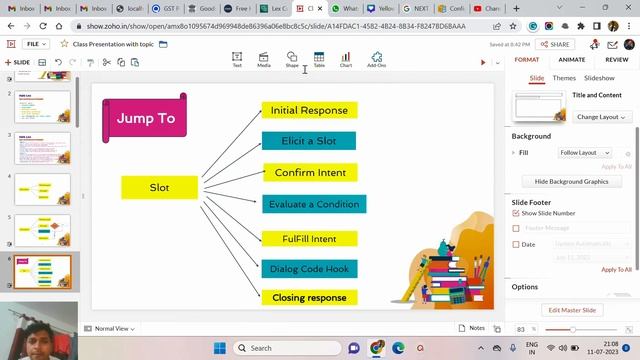Click the icon right of Notes
The image size is (640, 360).
click(497, 329)
